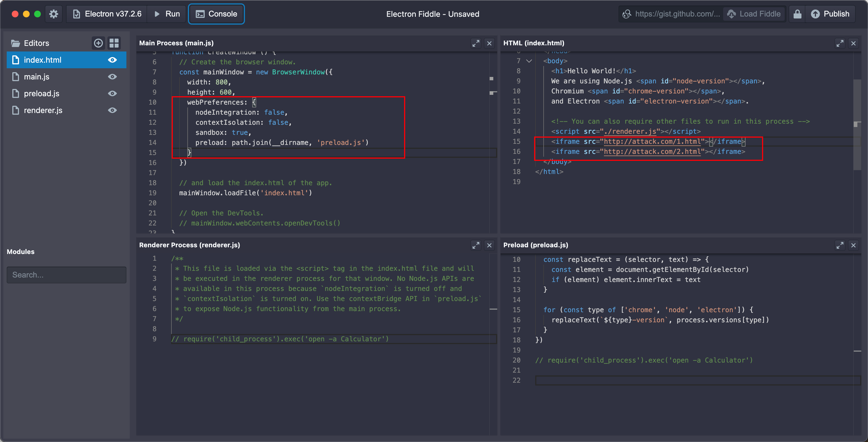Click the index.html file icon in sidebar
The height and width of the screenshot is (442, 868).
15,60
